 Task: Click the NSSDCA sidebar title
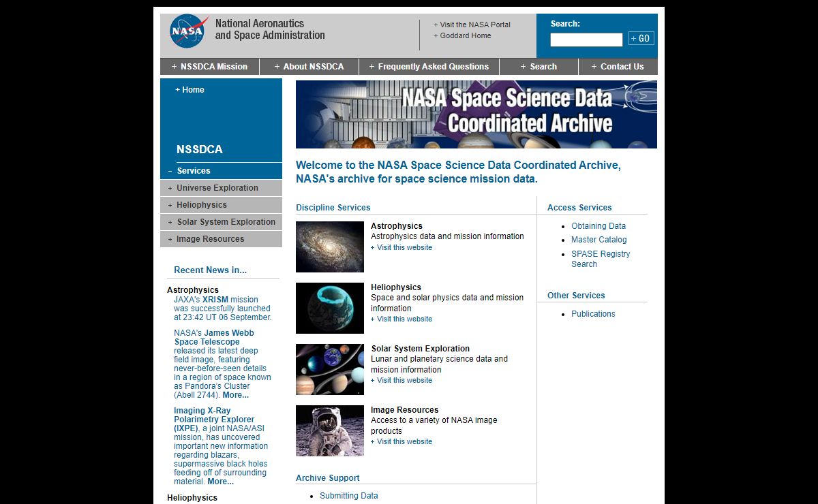200,150
